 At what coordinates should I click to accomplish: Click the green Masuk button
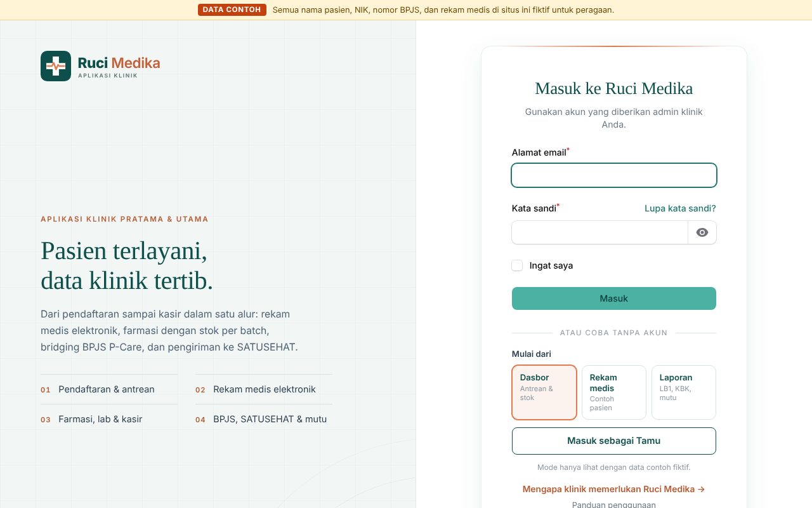click(x=614, y=298)
